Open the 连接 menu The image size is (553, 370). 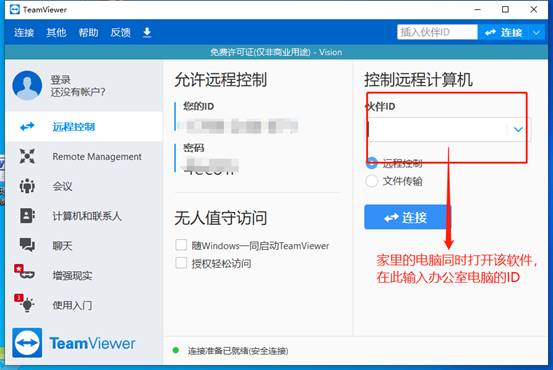click(x=24, y=32)
